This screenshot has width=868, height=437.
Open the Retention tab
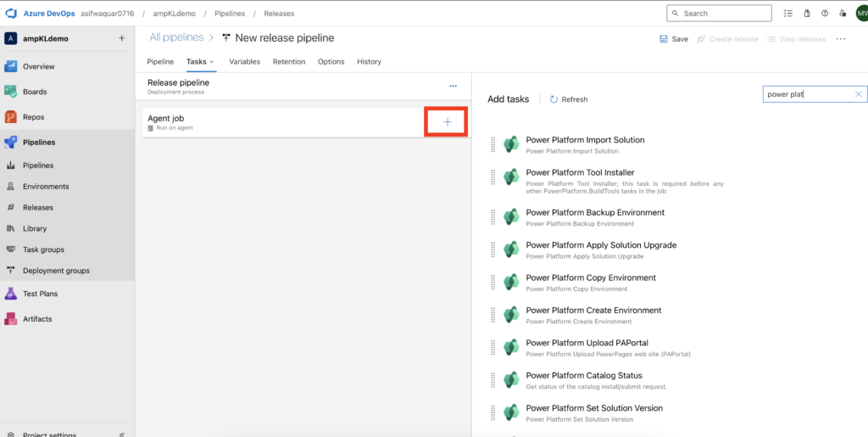[289, 61]
